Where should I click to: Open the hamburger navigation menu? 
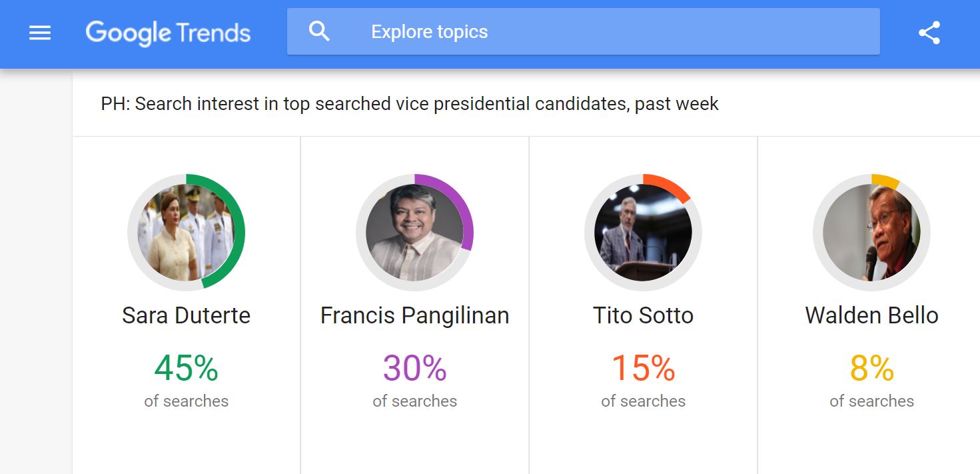[40, 32]
